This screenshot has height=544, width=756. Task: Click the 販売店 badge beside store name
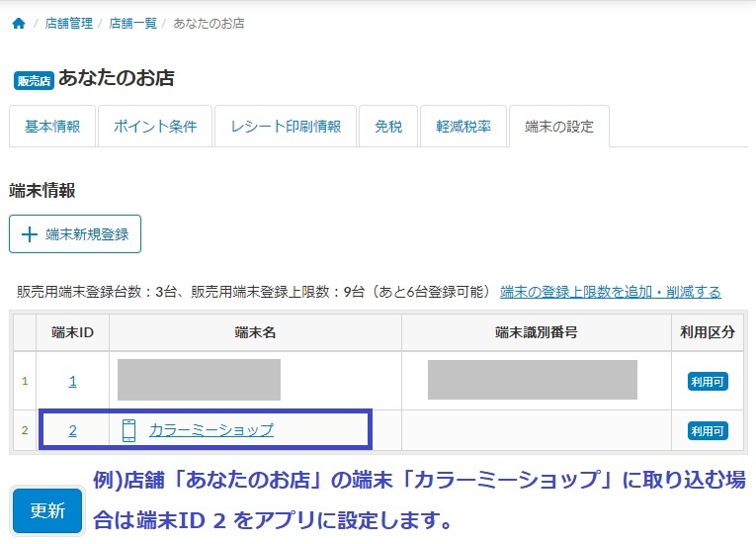pyautogui.click(x=34, y=80)
